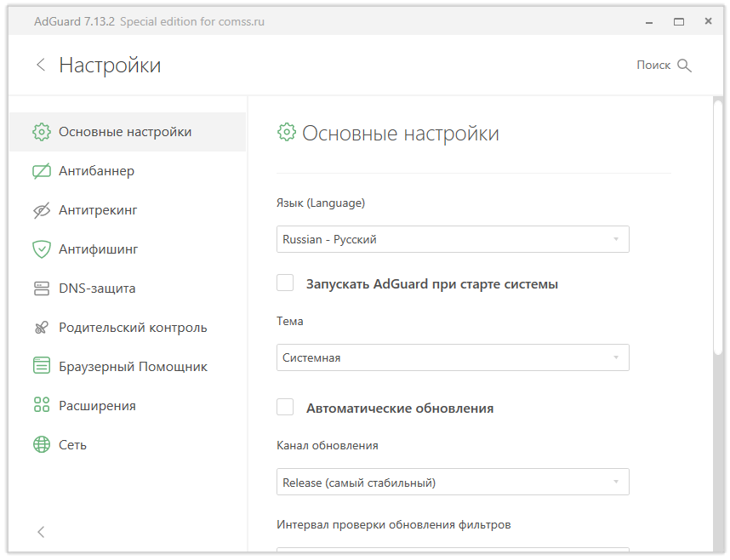
Task: Open Расширения settings section
Action: [x=128, y=406]
